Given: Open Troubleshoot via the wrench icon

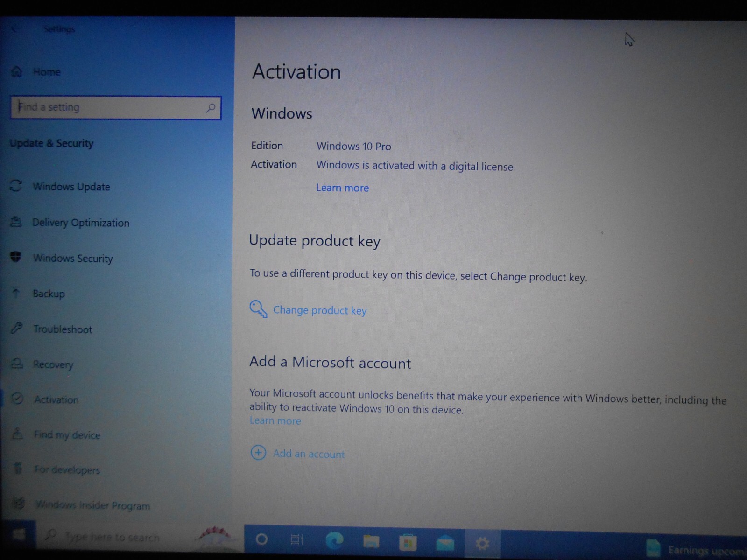Looking at the screenshot, I should pyautogui.click(x=17, y=328).
